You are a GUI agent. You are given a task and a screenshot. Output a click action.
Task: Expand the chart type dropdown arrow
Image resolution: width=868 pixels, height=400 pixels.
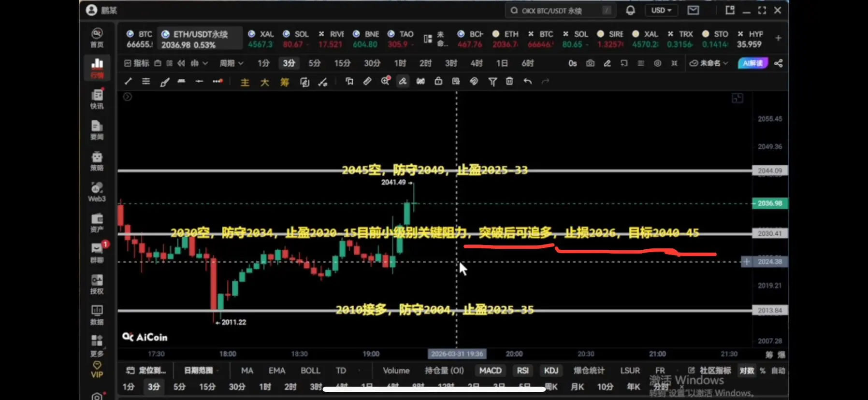(205, 63)
